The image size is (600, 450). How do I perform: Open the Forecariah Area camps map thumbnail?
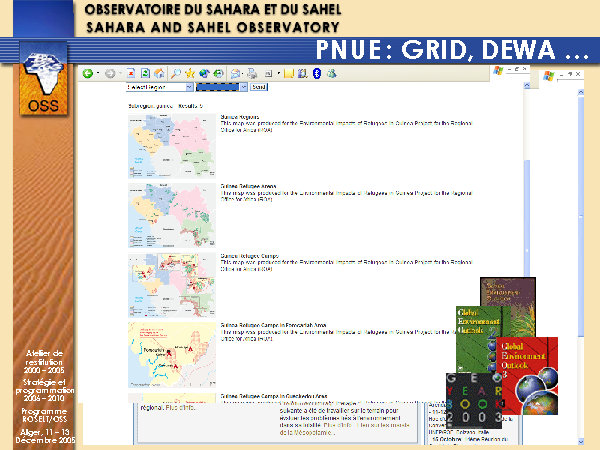172,355
